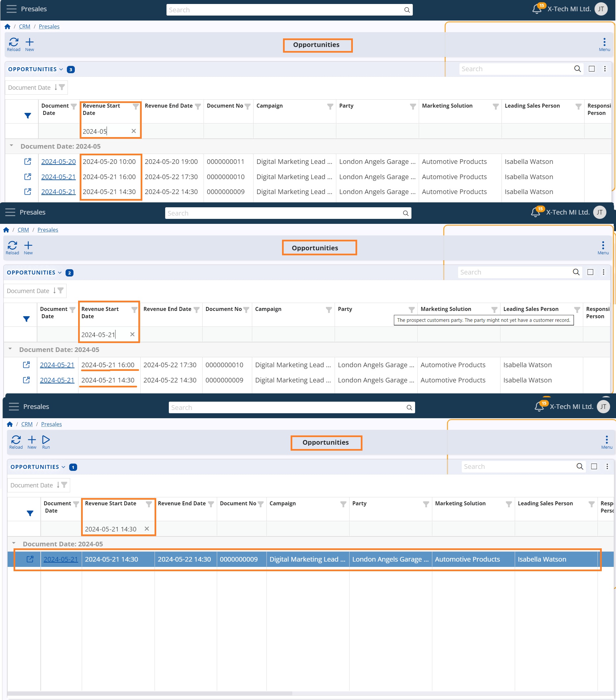The image size is (616, 700).
Task: Open record icon for 2024-05-21 16:00 row in 3-opportunities list
Action: (28, 177)
